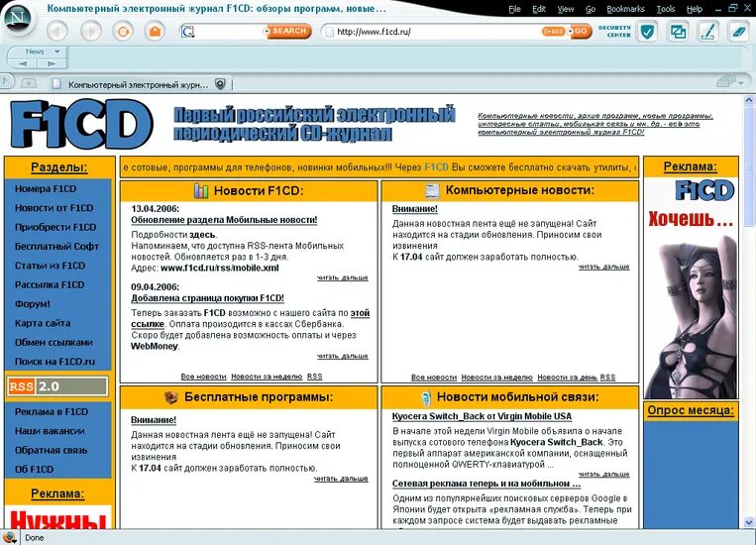The width and height of the screenshot is (756, 545).
Task: Open Kyocera Switch_Back от Virgin Mobile USA article
Action: (x=482, y=416)
